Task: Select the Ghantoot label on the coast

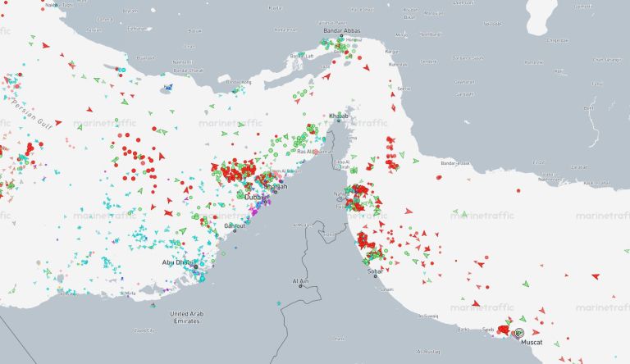Action: click(x=234, y=225)
